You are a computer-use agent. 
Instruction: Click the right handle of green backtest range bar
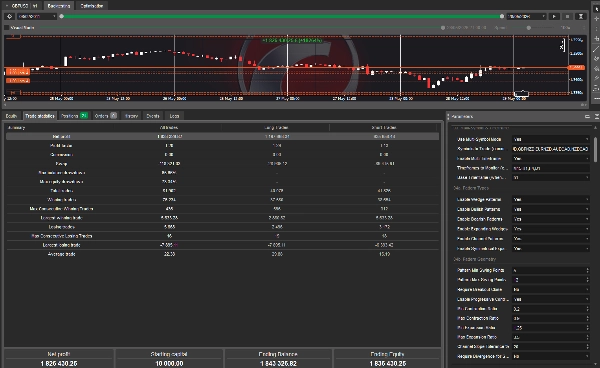pos(502,16)
